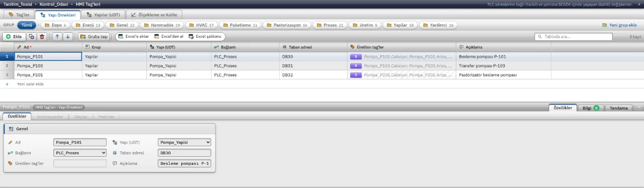
Task: Click the Özellikler tab in lower-left panel
Action: (x=17, y=117)
